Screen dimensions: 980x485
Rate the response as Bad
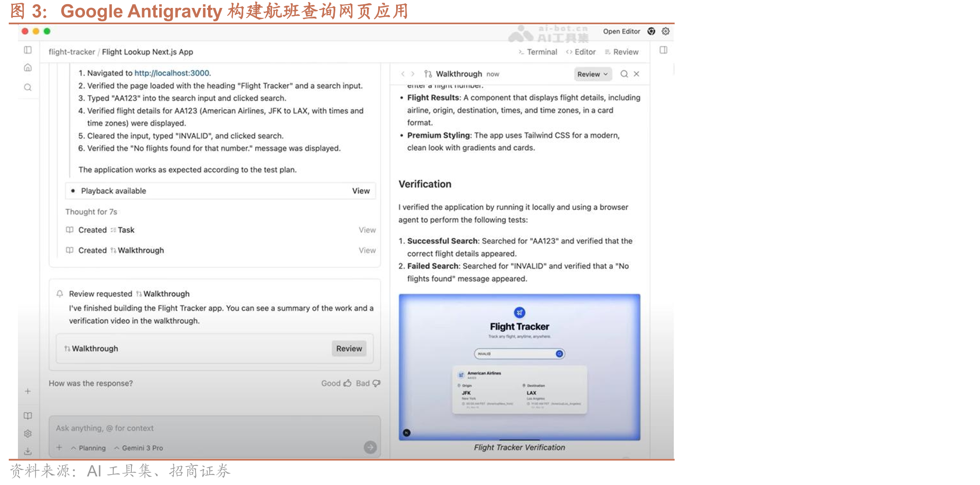coord(368,383)
